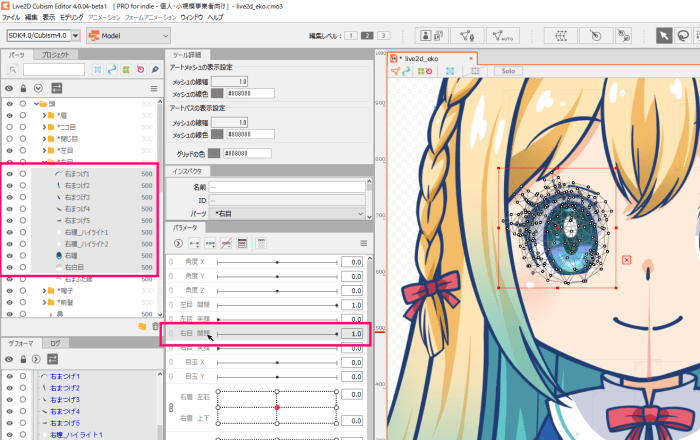Show the hidden *ニコ目 folder
The width and height of the screenshot is (700, 440).
point(9,127)
